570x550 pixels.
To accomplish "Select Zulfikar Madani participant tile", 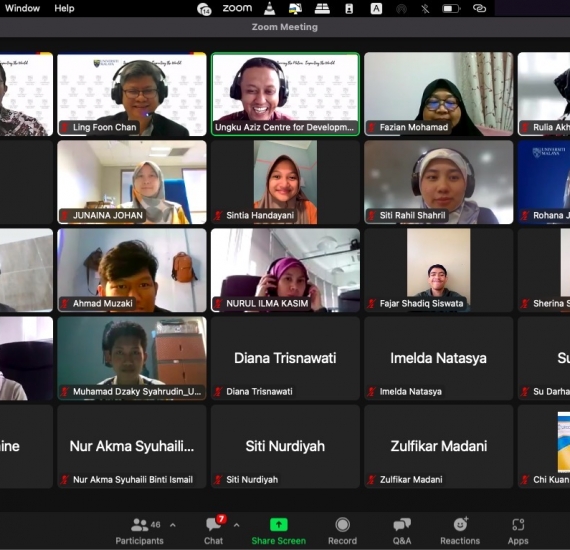I will pyautogui.click(x=439, y=446).
